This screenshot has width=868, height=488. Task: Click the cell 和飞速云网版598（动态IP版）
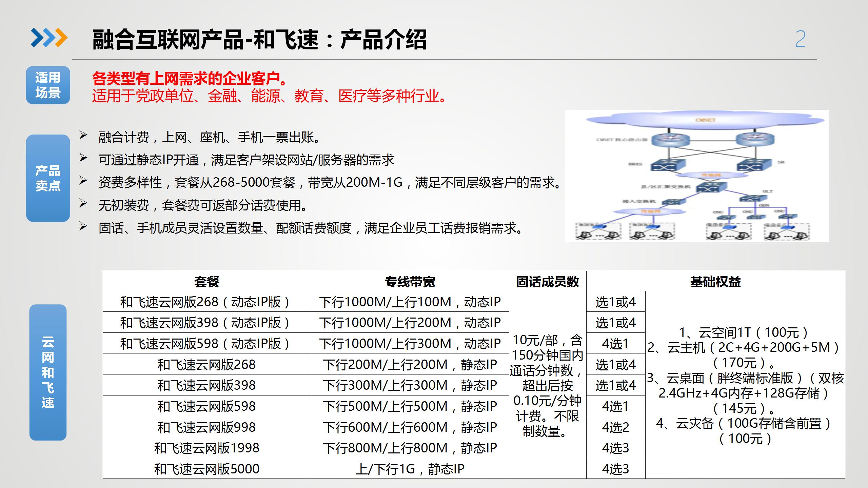coord(207,343)
